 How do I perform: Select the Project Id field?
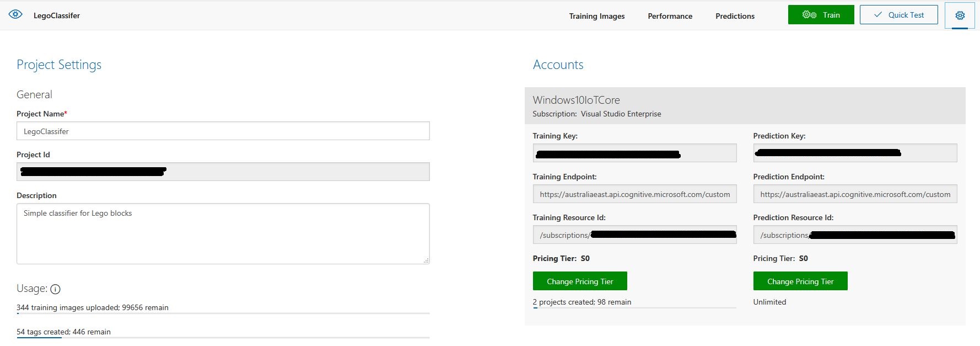click(223, 172)
